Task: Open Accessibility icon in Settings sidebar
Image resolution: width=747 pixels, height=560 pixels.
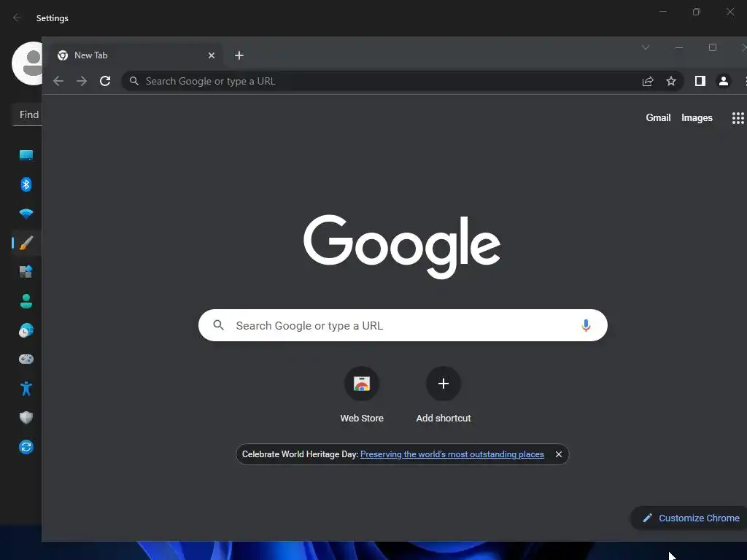Action: 26,389
